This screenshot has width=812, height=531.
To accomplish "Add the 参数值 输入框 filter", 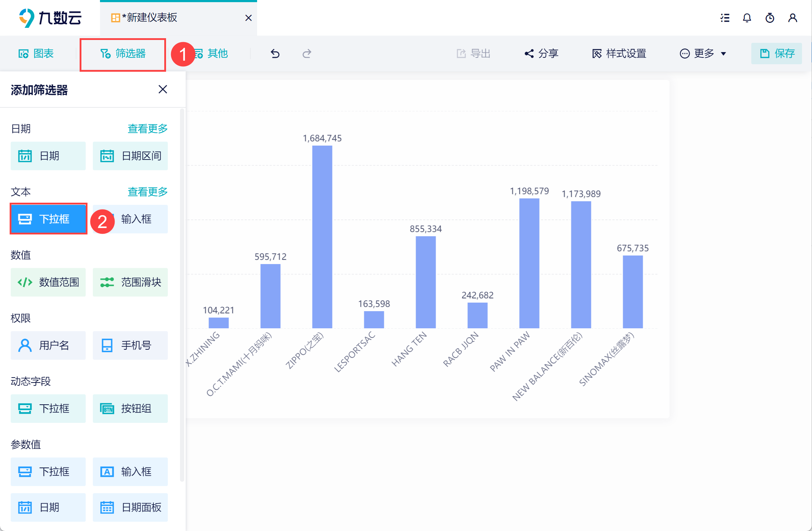I will click(130, 472).
